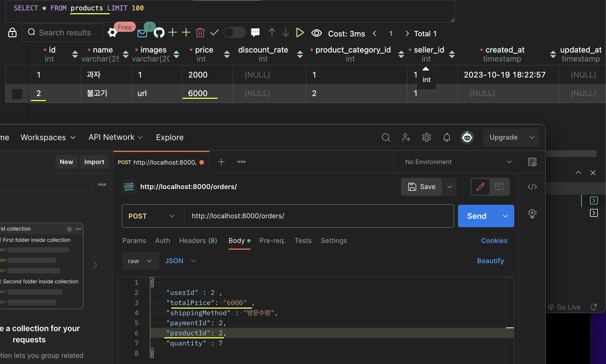Run query with green play icon

(300, 33)
